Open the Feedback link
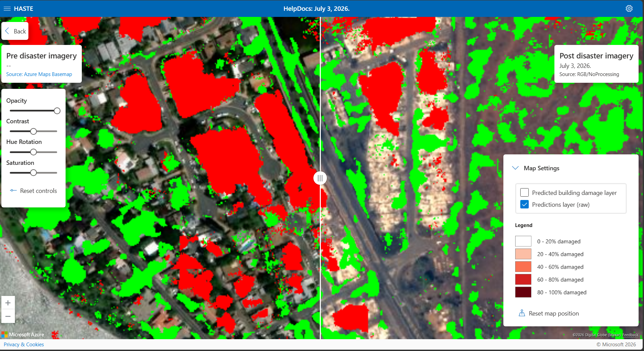Image resolution: width=644 pixels, height=351 pixels. [630, 335]
